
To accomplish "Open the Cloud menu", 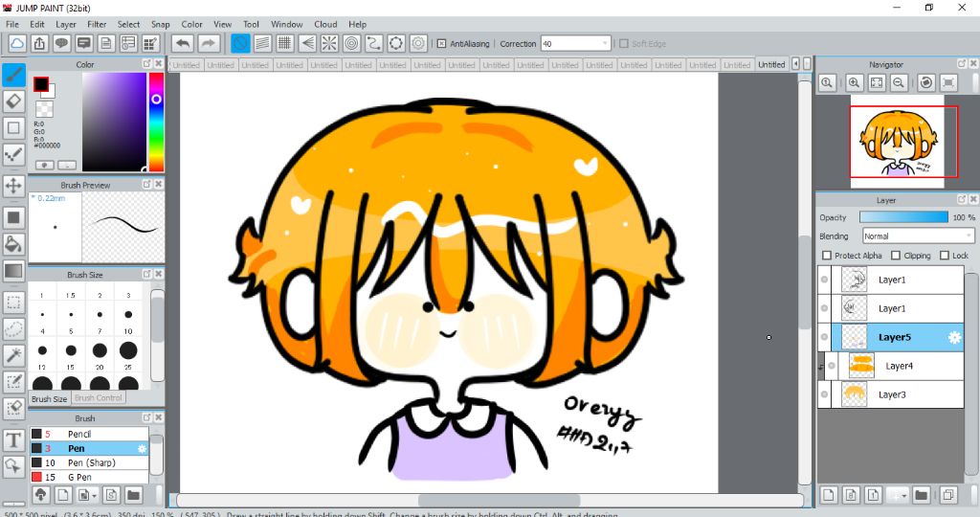I will click(x=325, y=24).
